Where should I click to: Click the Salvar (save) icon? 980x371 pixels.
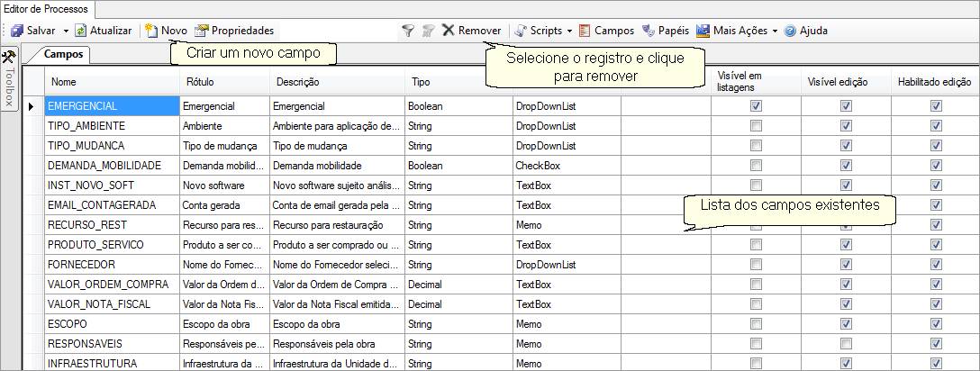[17, 31]
